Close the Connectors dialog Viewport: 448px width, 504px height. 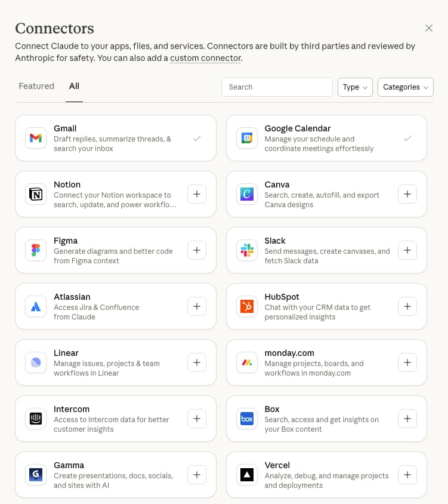(x=429, y=28)
